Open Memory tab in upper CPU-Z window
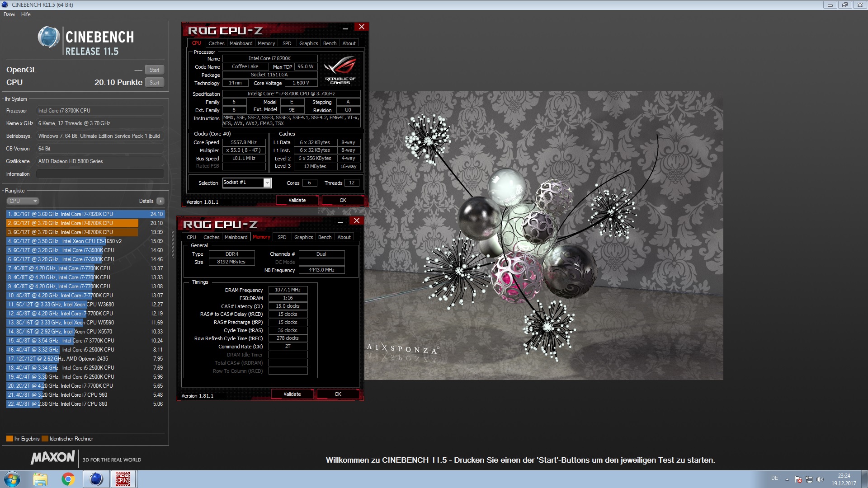This screenshot has height=488, width=868. coord(266,43)
